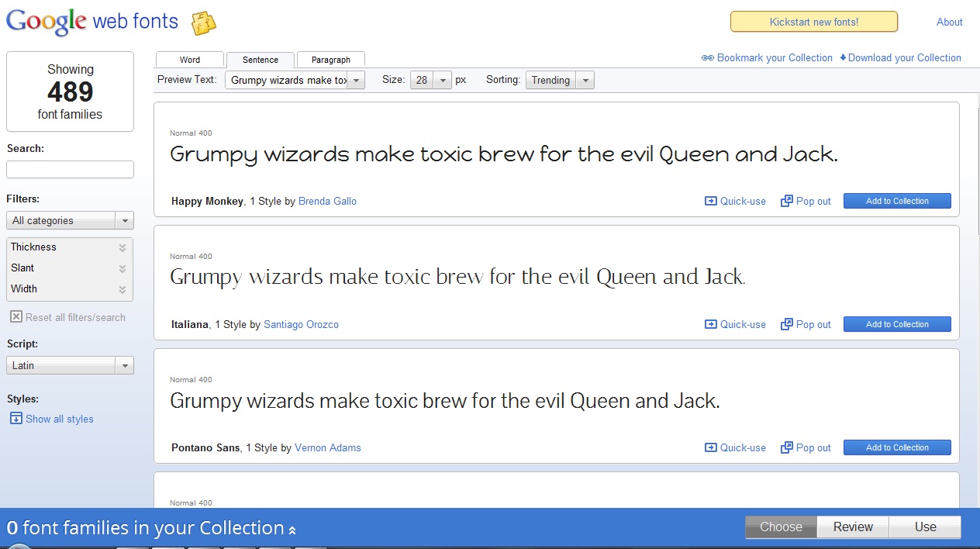The height and width of the screenshot is (549, 980).
Task: Click the Show all styles arrow icon
Action: click(16, 419)
